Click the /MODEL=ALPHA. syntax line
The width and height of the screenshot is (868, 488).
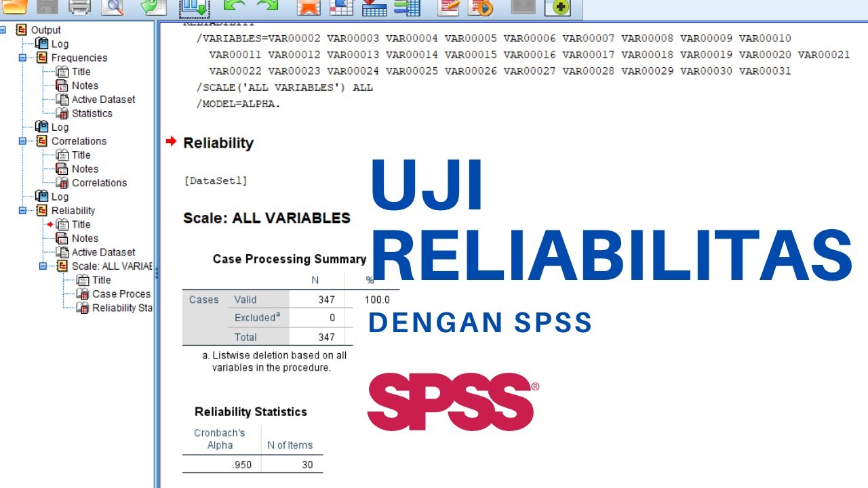(238, 104)
